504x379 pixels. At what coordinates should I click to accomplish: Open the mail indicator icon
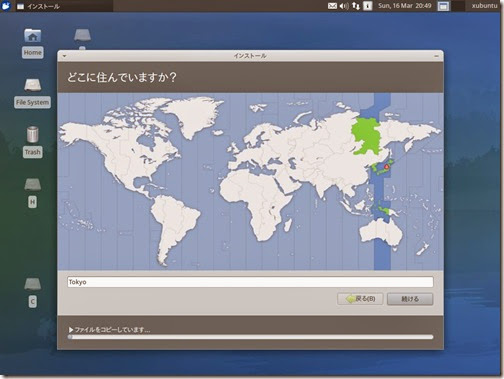coord(332,6)
